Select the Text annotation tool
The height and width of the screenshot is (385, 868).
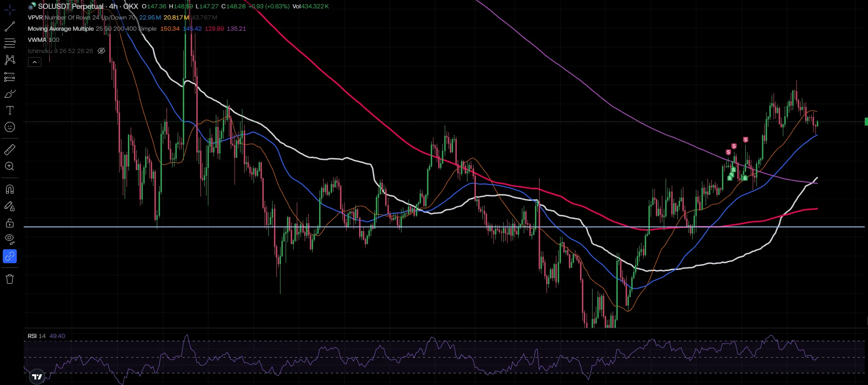click(x=10, y=110)
